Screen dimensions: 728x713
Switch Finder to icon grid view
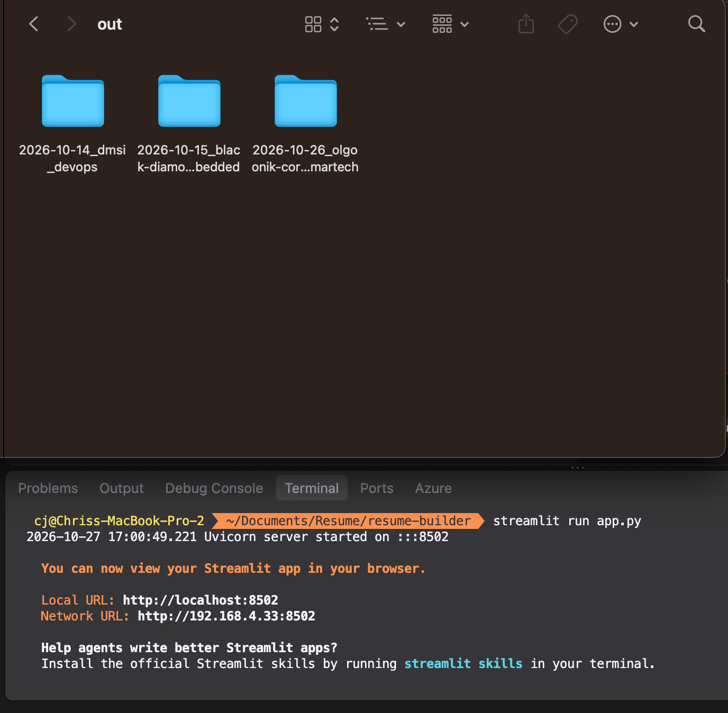pos(313,24)
